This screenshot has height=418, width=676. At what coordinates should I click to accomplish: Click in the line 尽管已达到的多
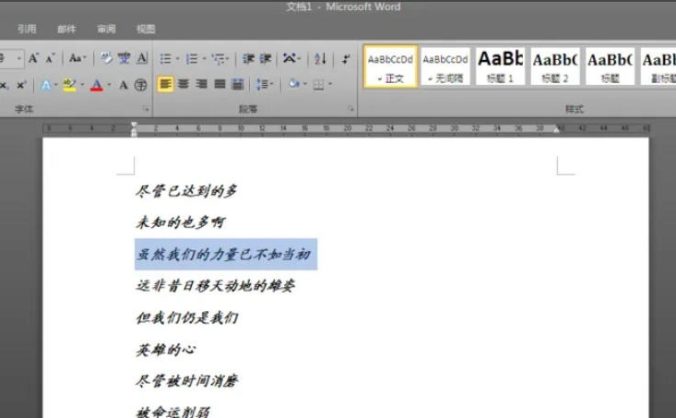[x=187, y=190]
